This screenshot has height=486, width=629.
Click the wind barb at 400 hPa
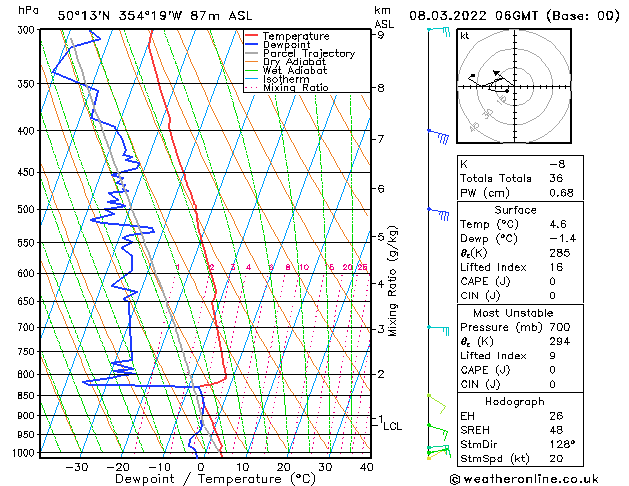point(438,136)
